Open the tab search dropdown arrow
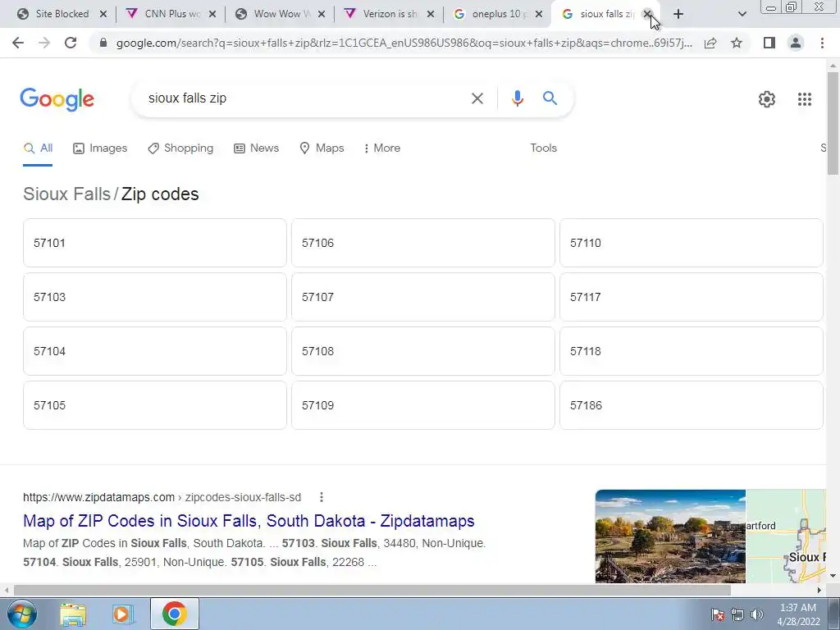840x630 pixels. [x=742, y=15]
